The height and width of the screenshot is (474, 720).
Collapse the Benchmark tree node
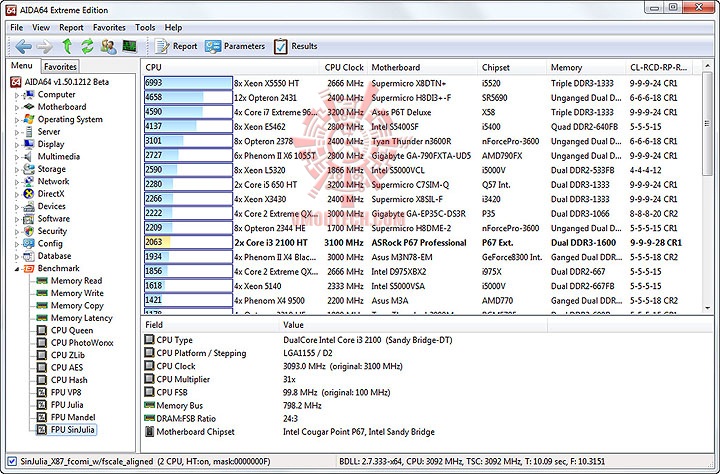(x=17, y=269)
